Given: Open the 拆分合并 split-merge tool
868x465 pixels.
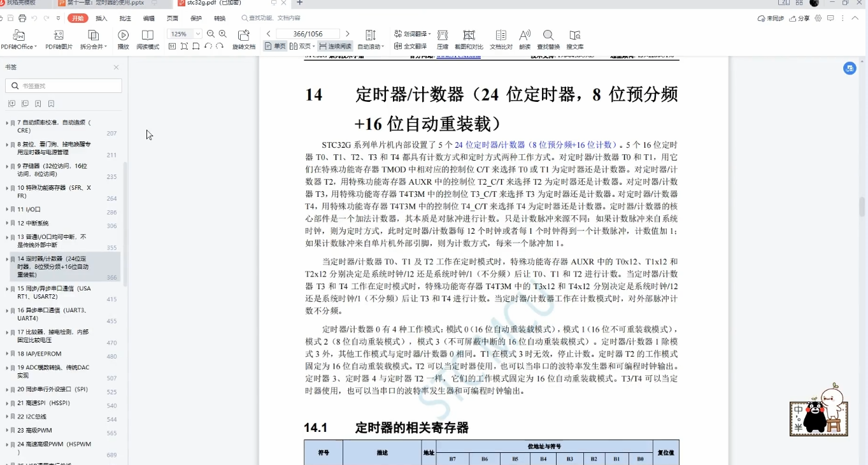Looking at the screenshot, I should click(x=94, y=39).
